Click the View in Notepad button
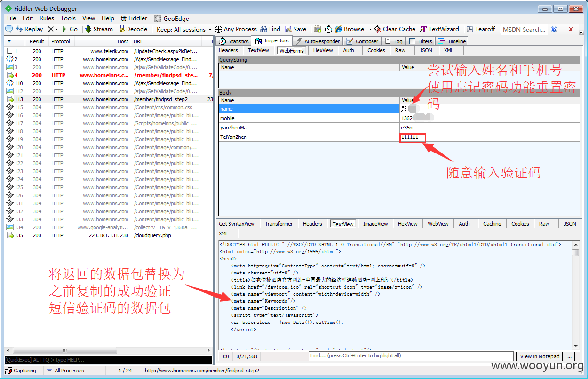This screenshot has width=588, height=379. click(x=540, y=356)
